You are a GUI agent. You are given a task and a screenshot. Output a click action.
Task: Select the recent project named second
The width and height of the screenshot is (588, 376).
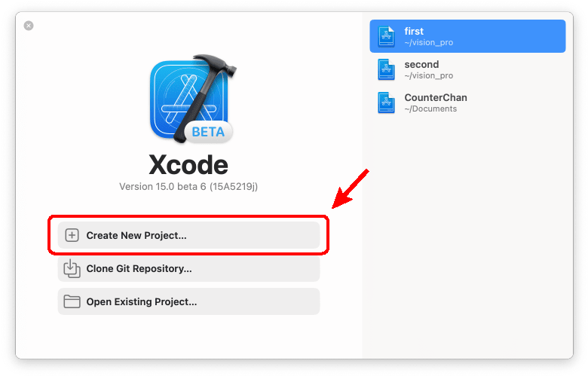[x=467, y=69]
